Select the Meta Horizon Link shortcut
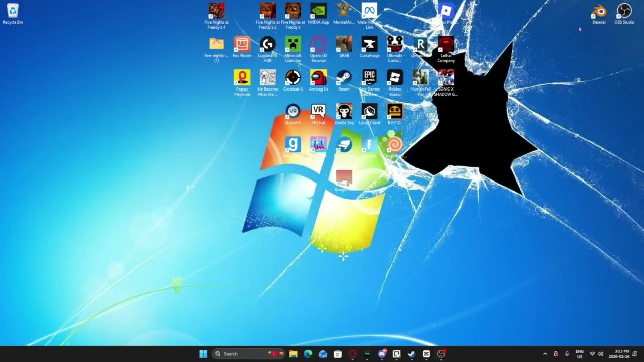Image resolution: width=644 pixels, height=362 pixels. (369, 16)
